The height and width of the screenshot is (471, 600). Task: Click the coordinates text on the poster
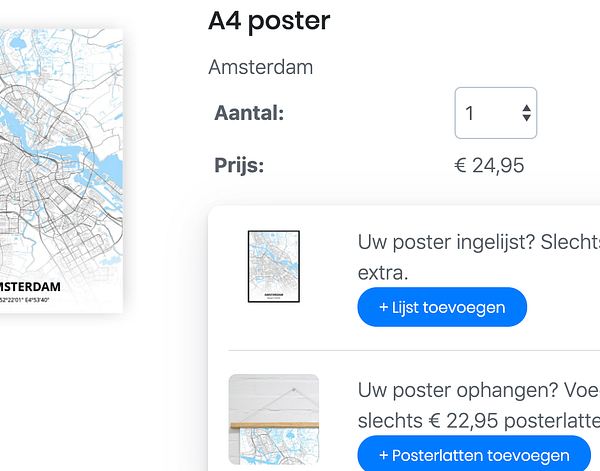(24, 300)
